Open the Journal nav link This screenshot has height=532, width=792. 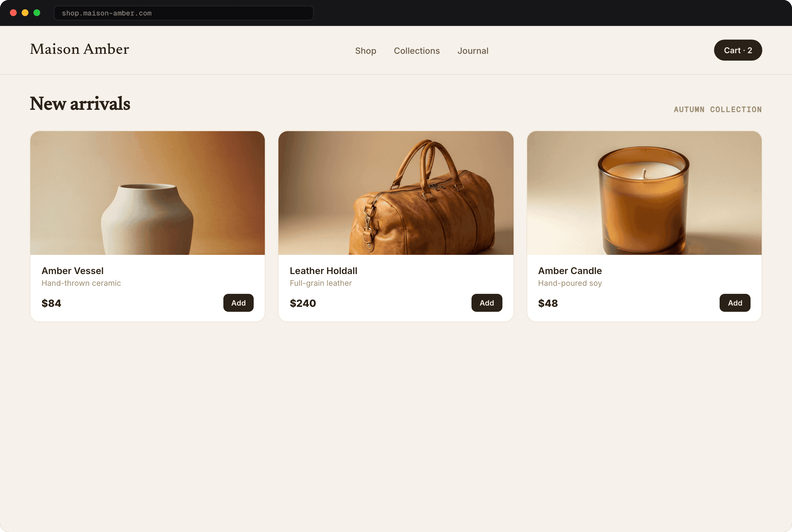tap(473, 50)
